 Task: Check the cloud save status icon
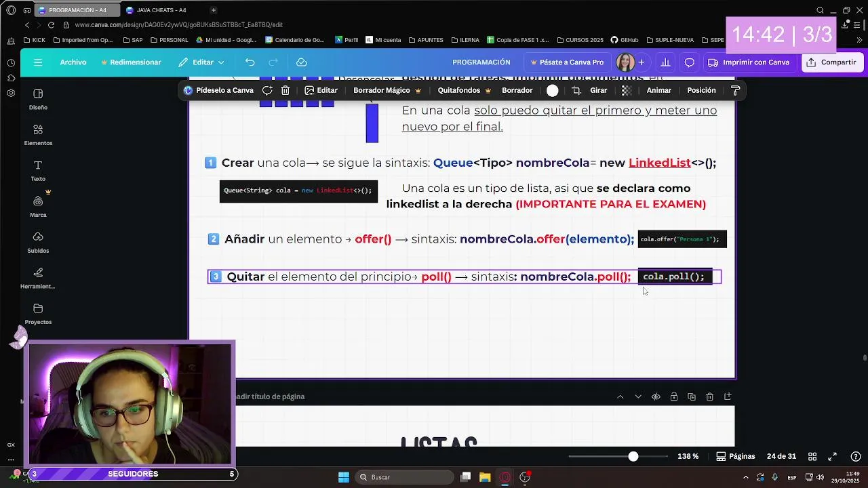click(x=302, y=62)
